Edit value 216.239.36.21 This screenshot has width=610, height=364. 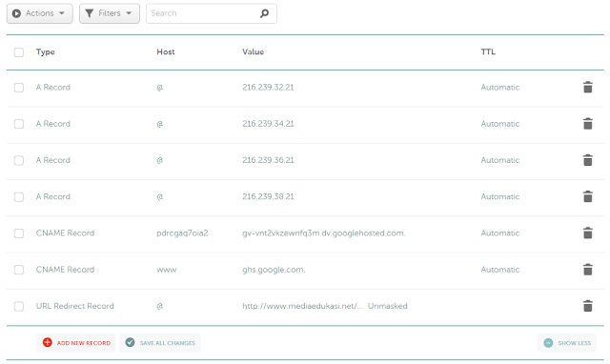click(x=268, y=160)
